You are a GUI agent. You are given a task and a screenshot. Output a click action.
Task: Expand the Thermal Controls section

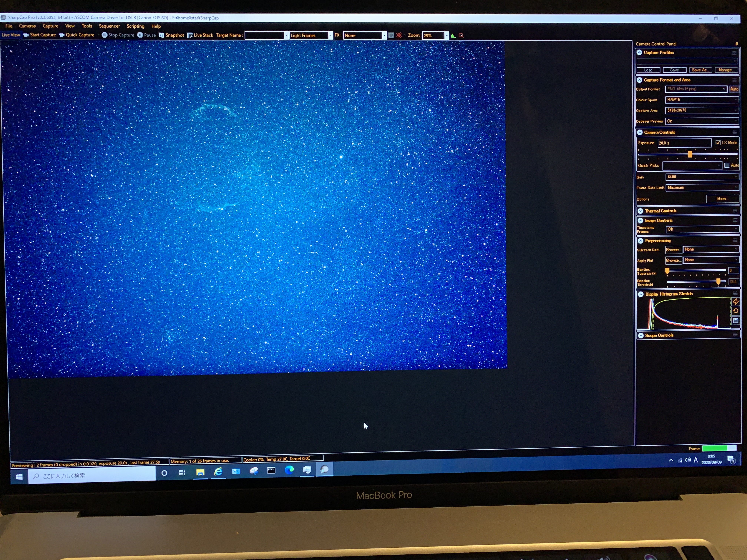coord(640,211)
